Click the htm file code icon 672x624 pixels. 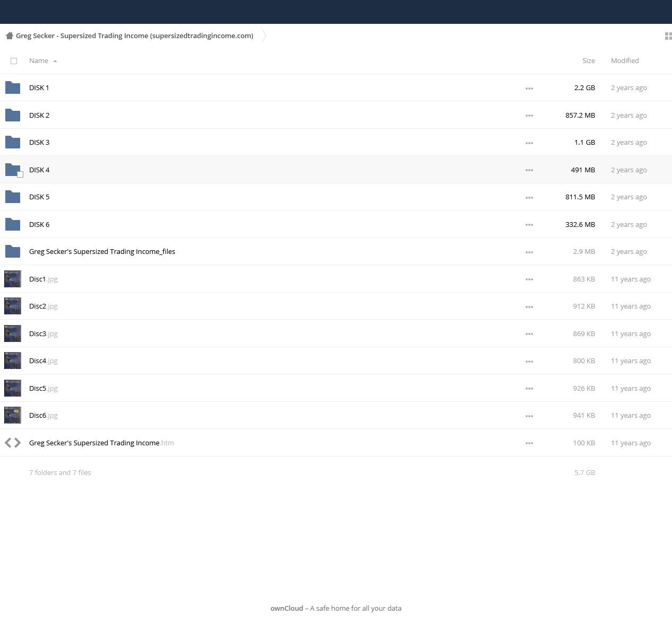pyautogui.click(x=13, y=443)
